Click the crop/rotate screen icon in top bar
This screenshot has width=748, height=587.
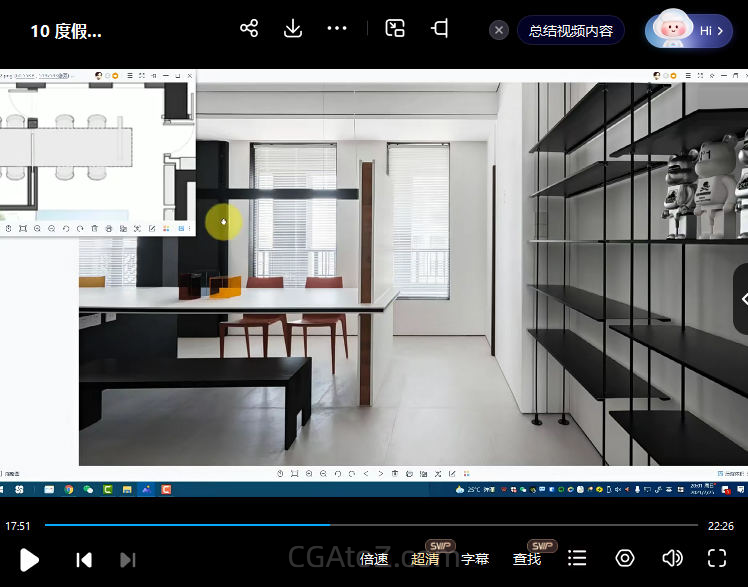pyautogui.click(x=439, y=28)
